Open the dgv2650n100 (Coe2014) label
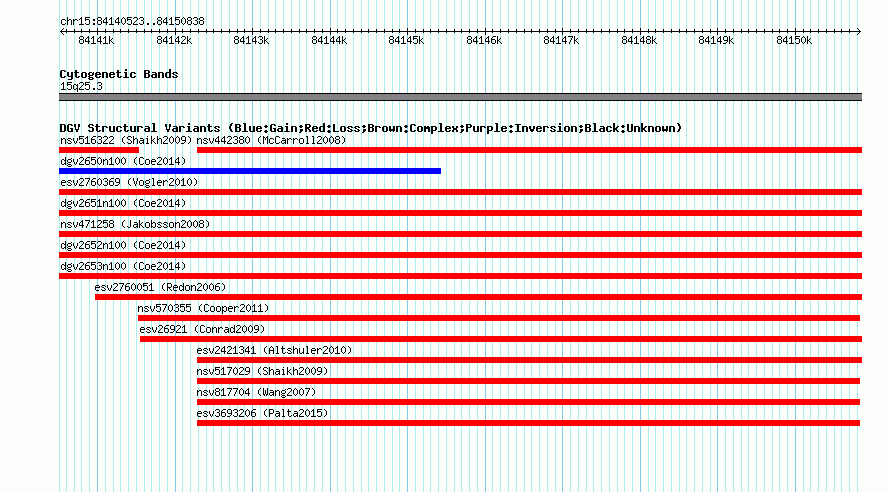Screen dimensions: 890x492 coord(123,161)
